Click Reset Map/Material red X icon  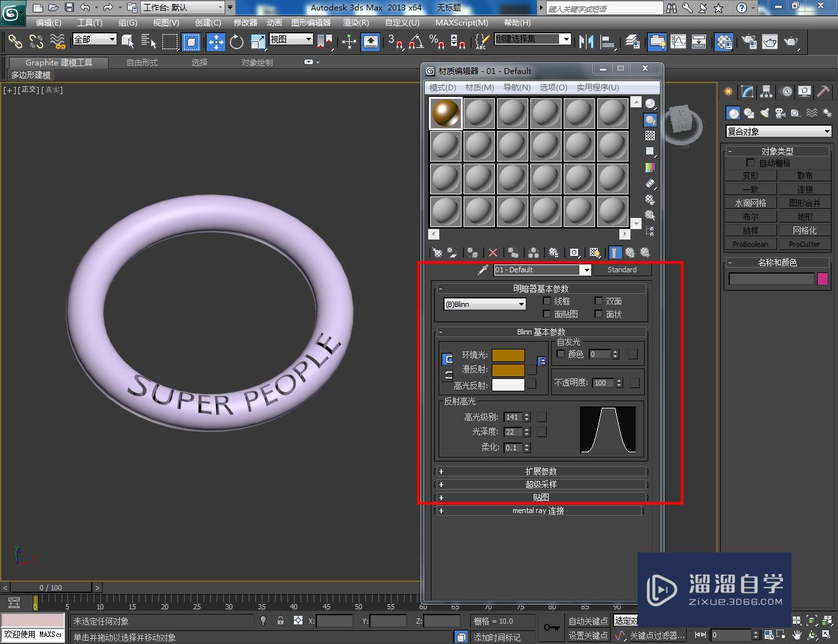pos(493,253)
